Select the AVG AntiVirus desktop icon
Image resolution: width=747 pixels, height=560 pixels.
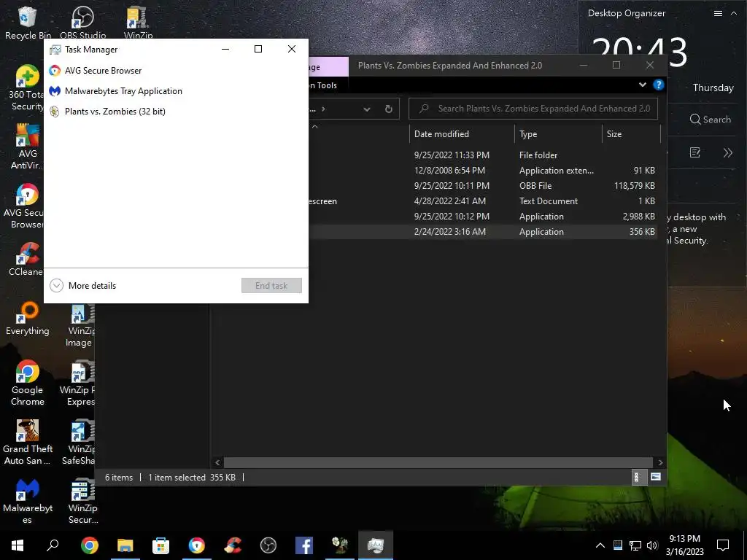coord(26,147)
